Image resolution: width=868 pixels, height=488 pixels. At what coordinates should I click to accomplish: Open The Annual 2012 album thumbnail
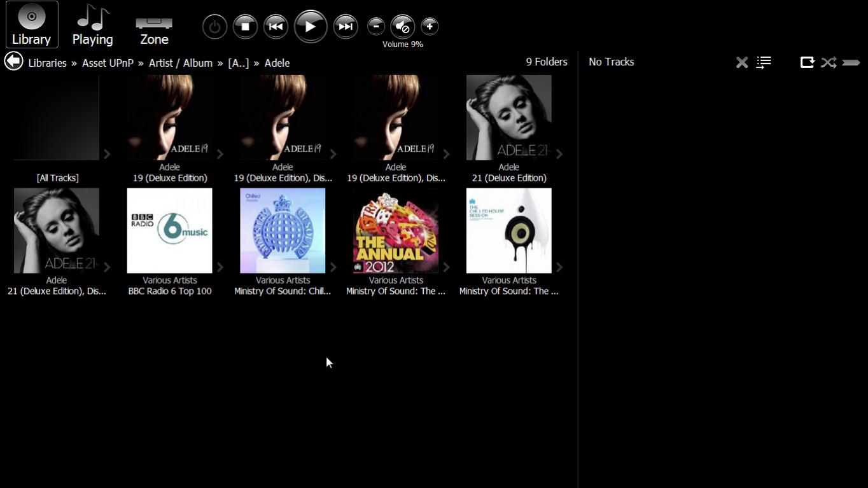(395, 230)
